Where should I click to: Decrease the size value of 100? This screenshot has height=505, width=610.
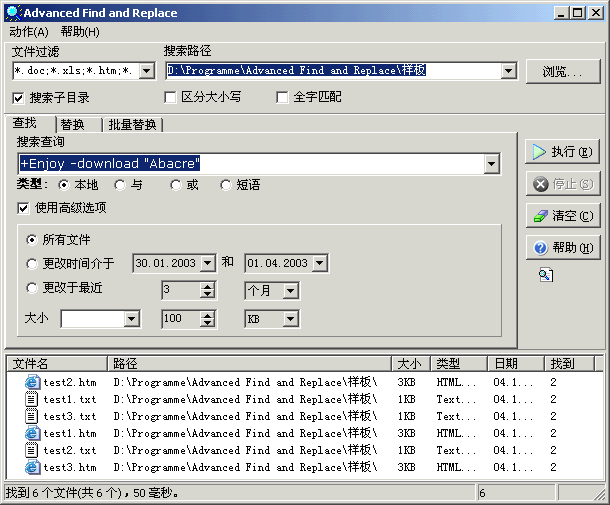pos(207,323)
